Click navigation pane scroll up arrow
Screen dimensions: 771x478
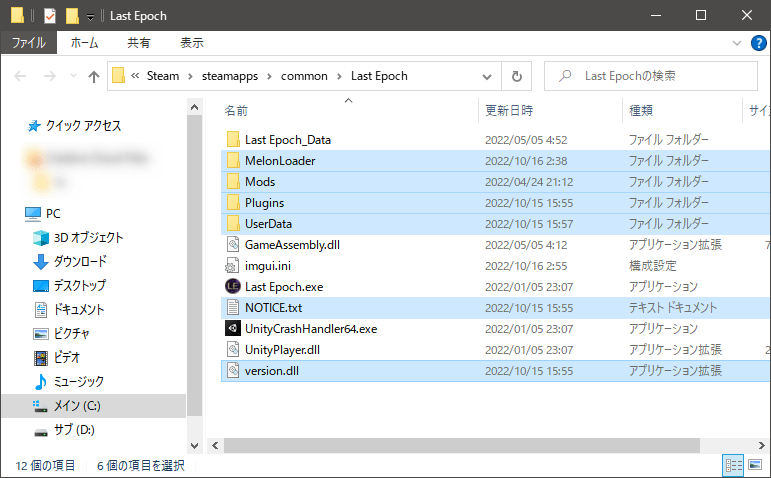coord(195,107)
